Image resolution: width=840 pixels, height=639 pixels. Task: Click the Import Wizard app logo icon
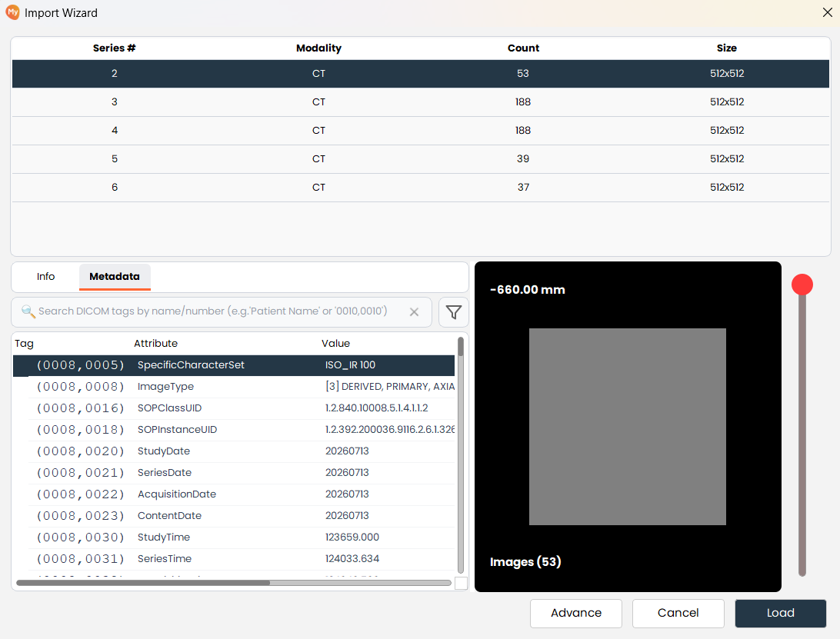[12, 12]
